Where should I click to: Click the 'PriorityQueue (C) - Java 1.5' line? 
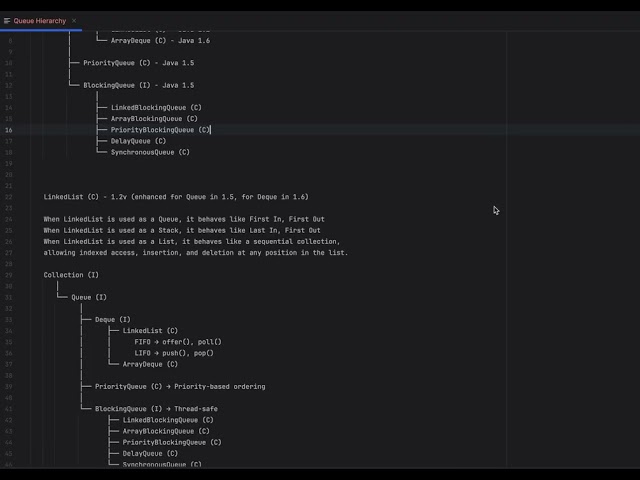139,63
